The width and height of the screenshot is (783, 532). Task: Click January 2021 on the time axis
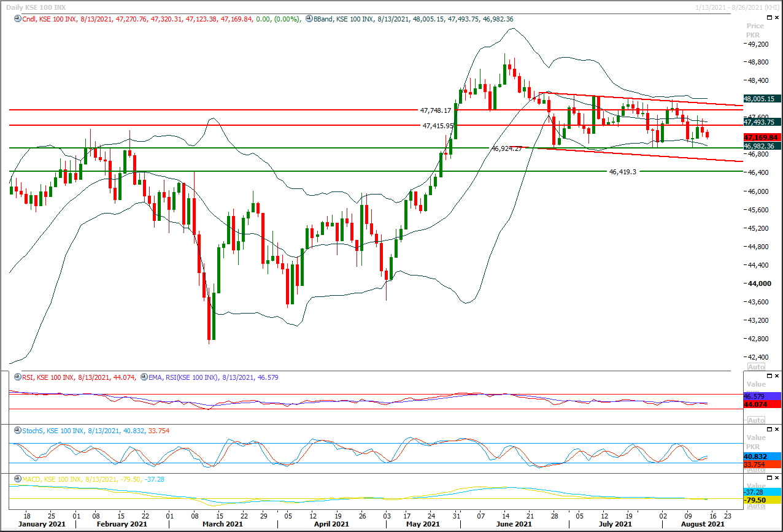pos(42,524)
